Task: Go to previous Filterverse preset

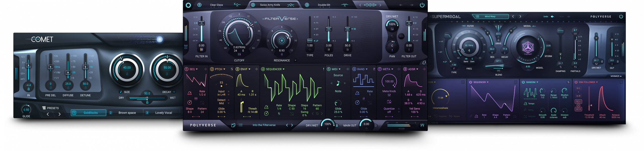Action: point(287,125)
